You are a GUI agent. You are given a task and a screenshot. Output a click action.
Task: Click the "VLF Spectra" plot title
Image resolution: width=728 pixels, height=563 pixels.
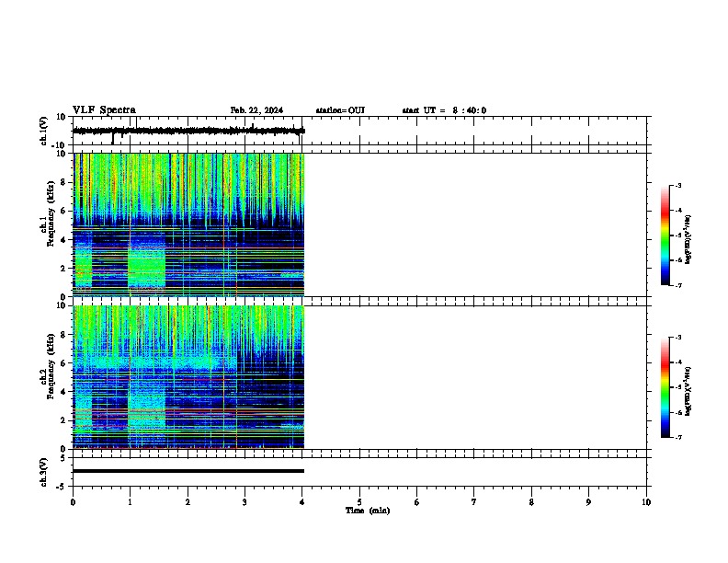click(x=104, y=110)
